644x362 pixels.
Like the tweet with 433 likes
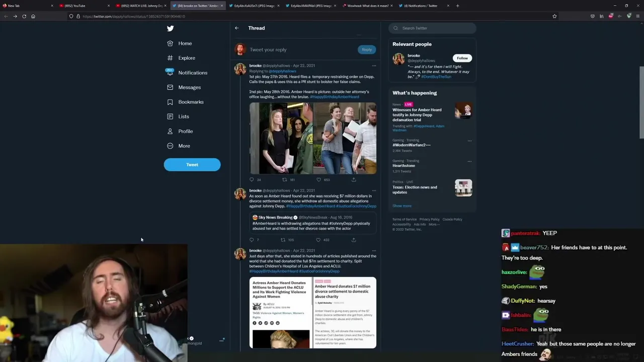[x=318, y=240]
